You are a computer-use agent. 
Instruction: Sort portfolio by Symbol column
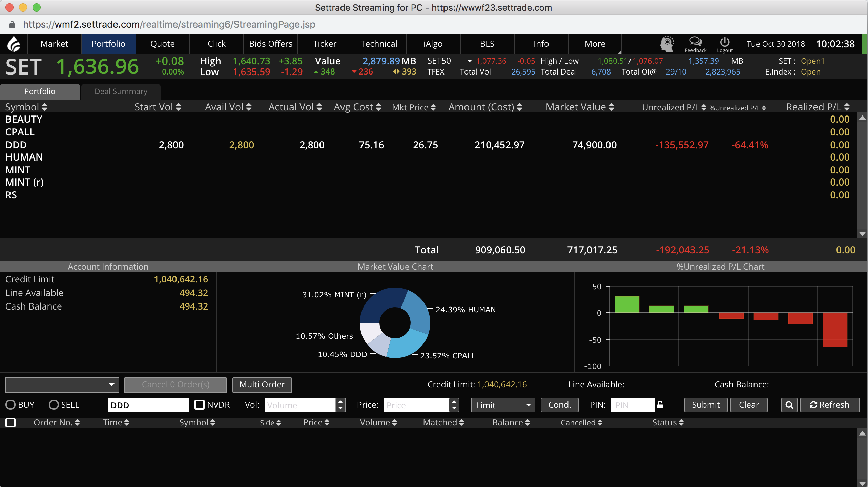click(x=26, y=107)
